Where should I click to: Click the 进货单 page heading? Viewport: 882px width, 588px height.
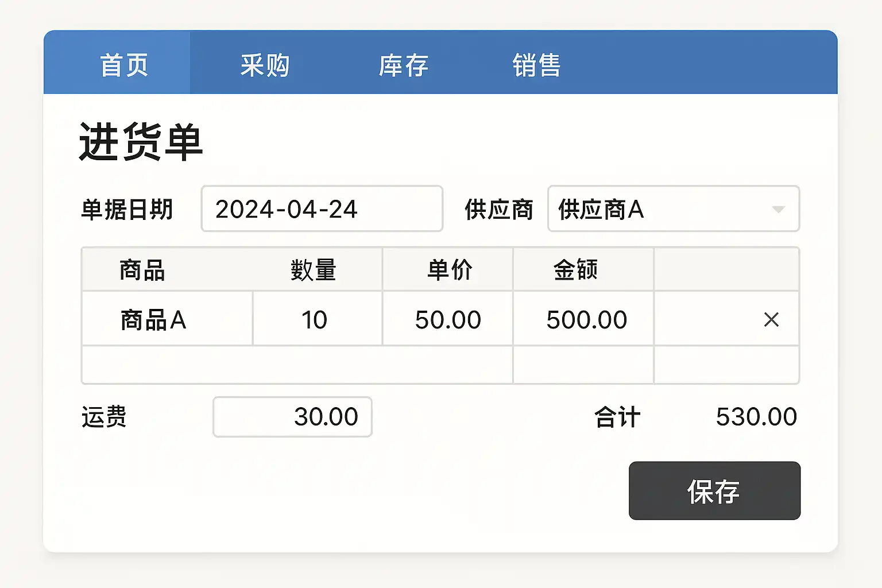[x=141, y=142]
